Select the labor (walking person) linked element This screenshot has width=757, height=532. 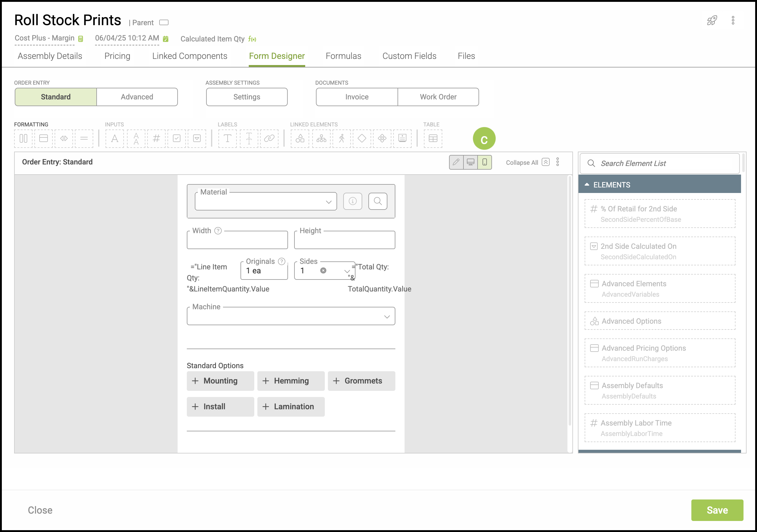pos(342,138)
